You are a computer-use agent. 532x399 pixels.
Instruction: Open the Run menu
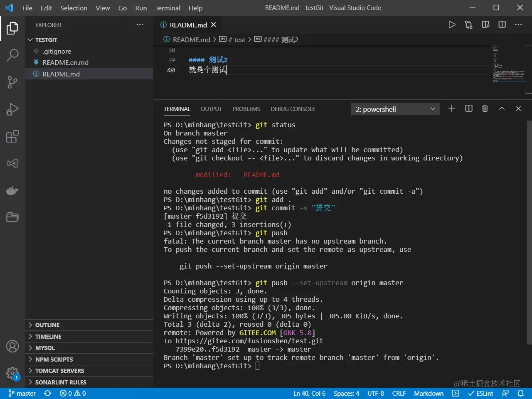coord(141,8)
